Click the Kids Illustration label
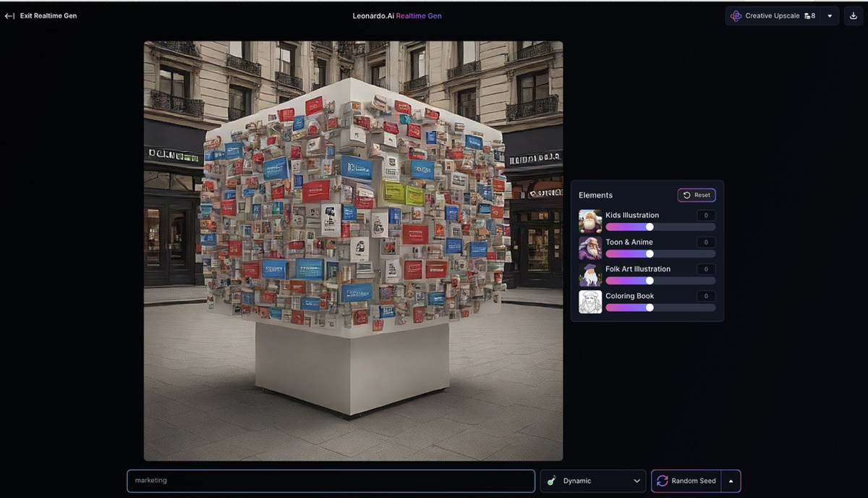 (x=632, y=215)
